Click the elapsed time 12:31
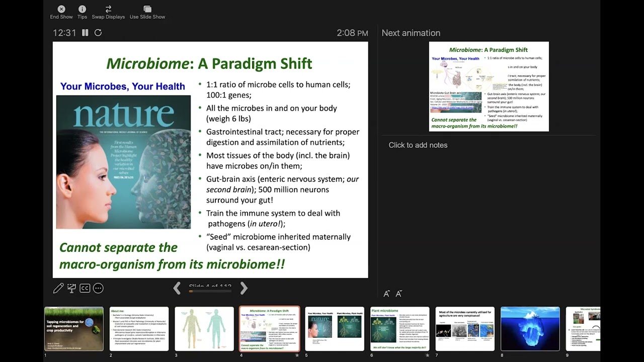This screenshot has height=362, width=644. (64, 33)
